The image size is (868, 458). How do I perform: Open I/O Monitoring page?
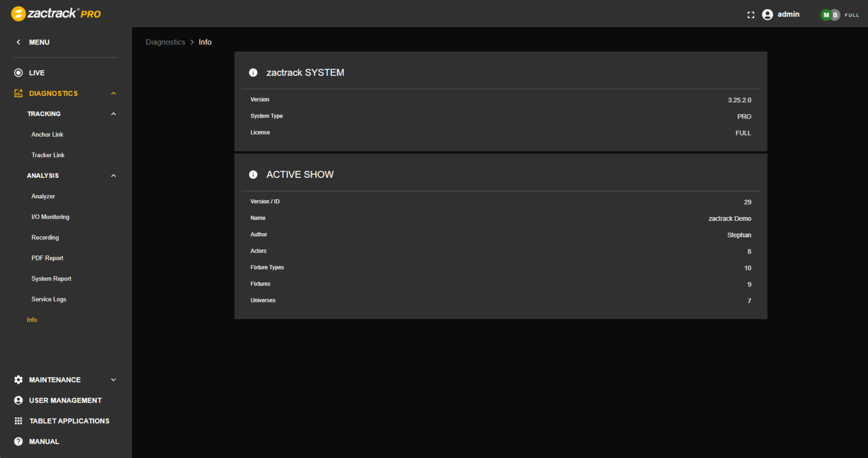(50, 217)
